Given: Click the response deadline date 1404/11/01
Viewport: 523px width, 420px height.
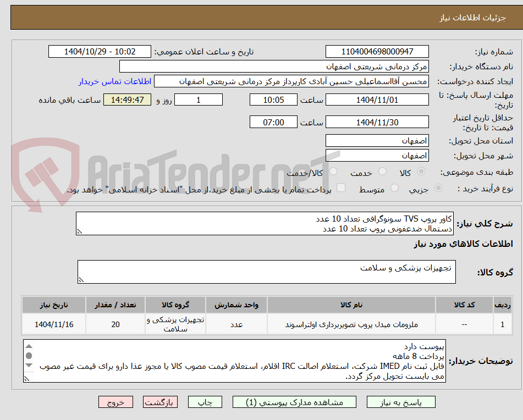Looking at the screenshot, I should 377,100.
